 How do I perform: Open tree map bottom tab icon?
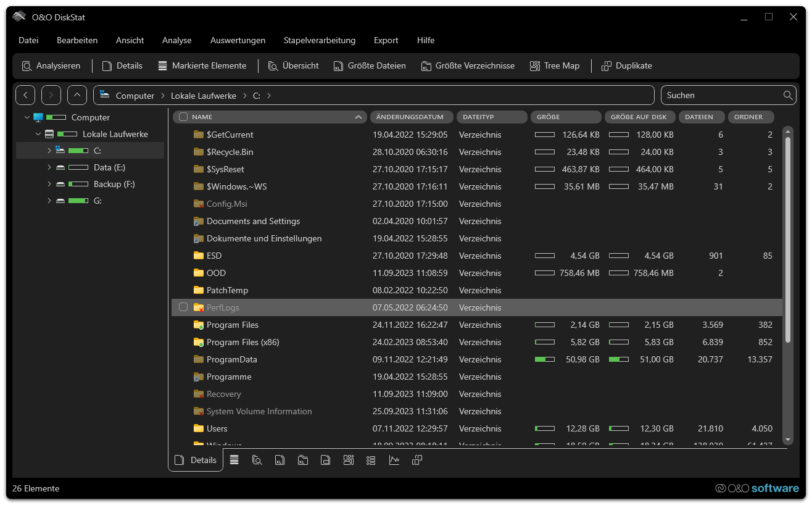point(349,460)
